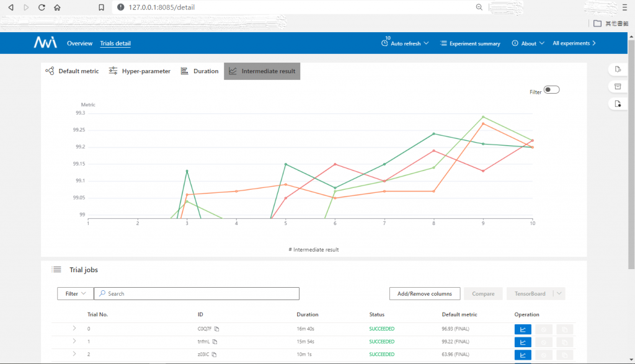Click kill job icon for trial 1
Screen dimensions: 635x364
coord(543,342)
